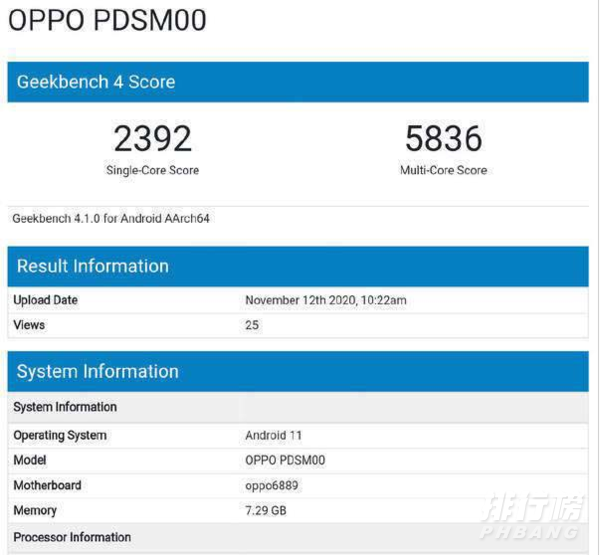Click the gray System Information subheader row

pyautogui.click(x=298, y=407)
